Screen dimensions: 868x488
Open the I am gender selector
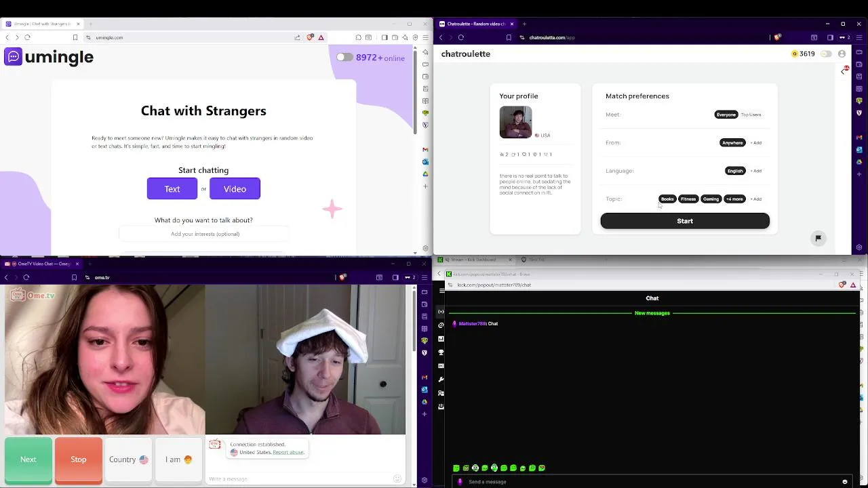[178, 460]
